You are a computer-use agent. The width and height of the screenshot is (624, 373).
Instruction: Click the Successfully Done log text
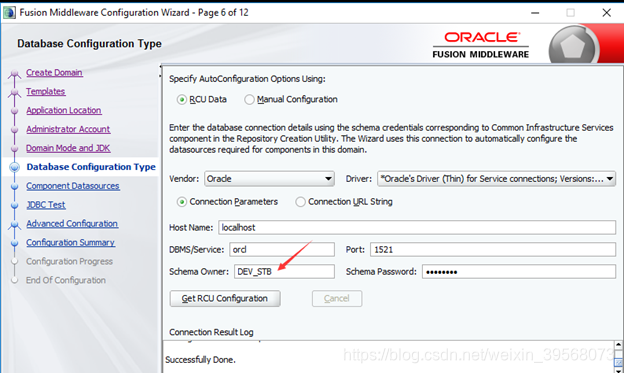coord(201,360)
